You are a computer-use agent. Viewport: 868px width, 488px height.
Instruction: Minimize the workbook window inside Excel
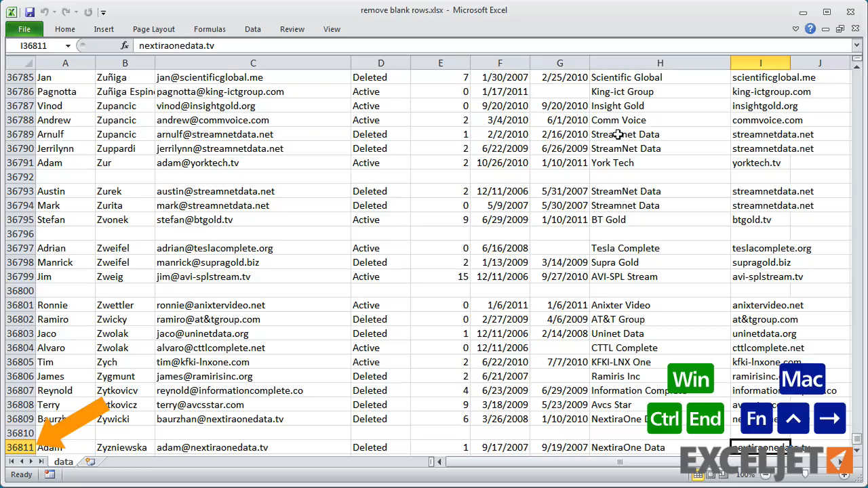click(826, 29)
